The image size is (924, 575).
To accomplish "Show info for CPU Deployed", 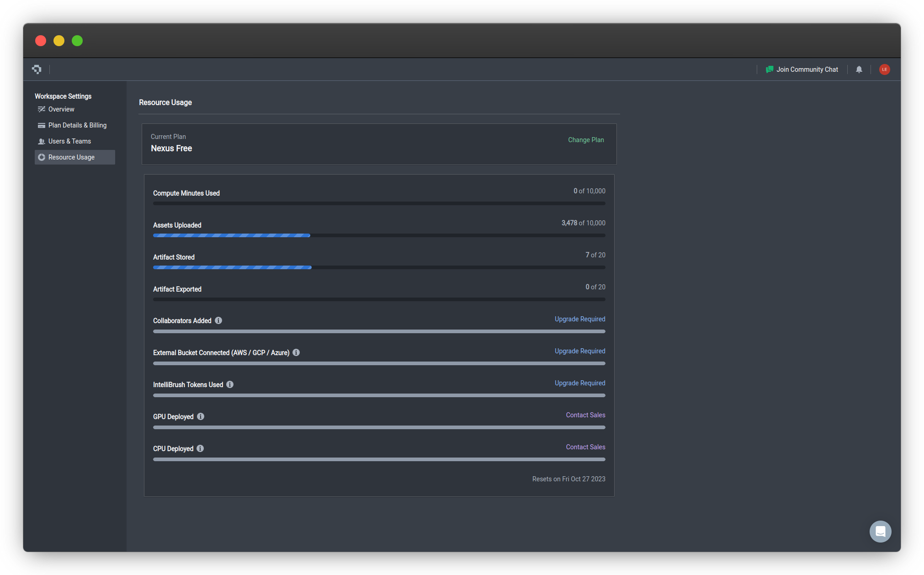I will (x=200, y=448).
